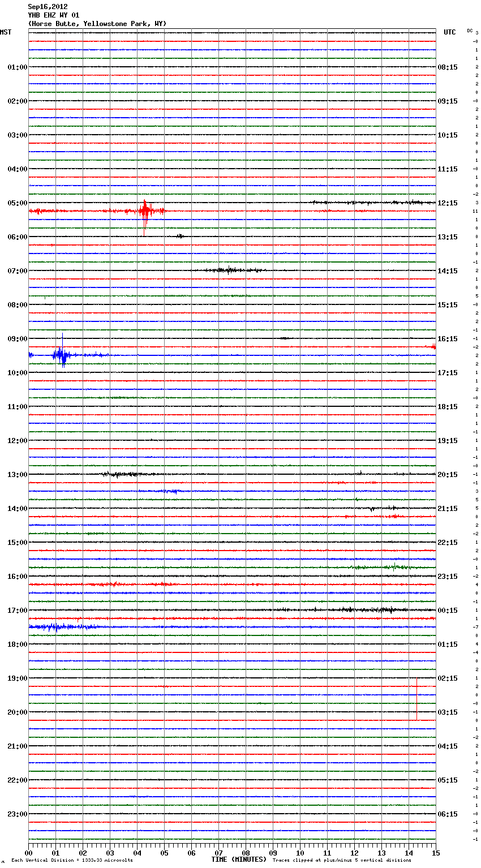Click minute tick label 02 on bottom axis
The image size is (481, 868).
[83, 853]
